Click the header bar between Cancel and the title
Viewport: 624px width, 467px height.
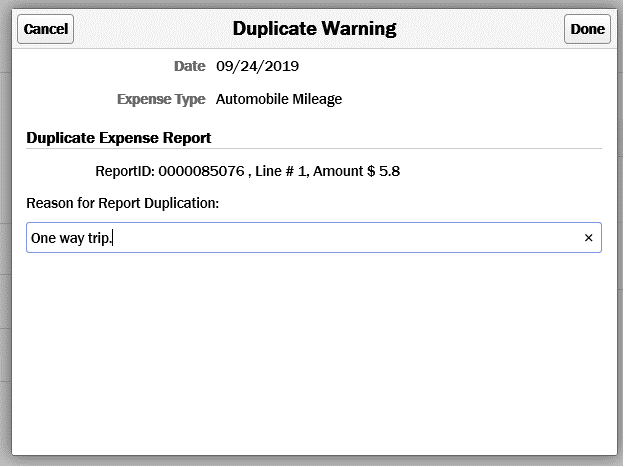150,29
